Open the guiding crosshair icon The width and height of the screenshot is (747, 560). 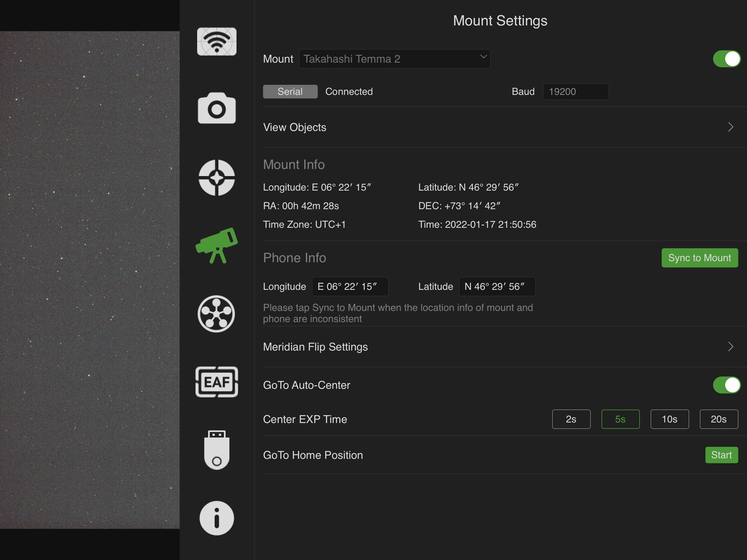217,177
